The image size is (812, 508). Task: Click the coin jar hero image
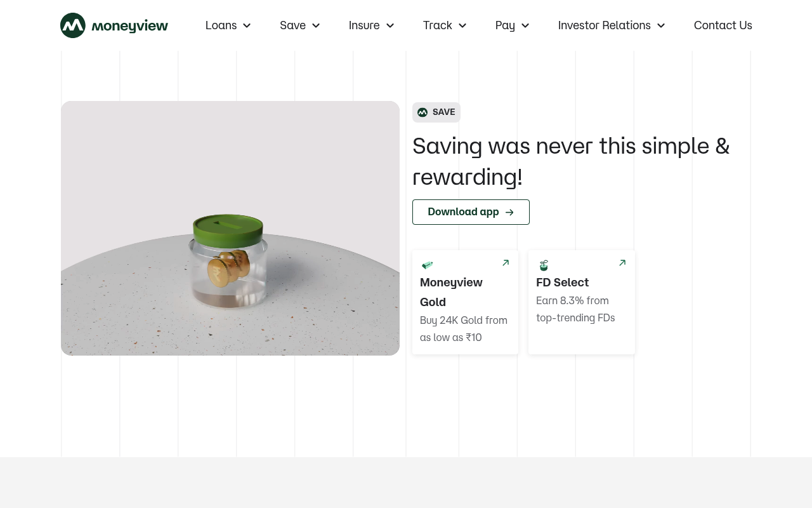(230, 228)
